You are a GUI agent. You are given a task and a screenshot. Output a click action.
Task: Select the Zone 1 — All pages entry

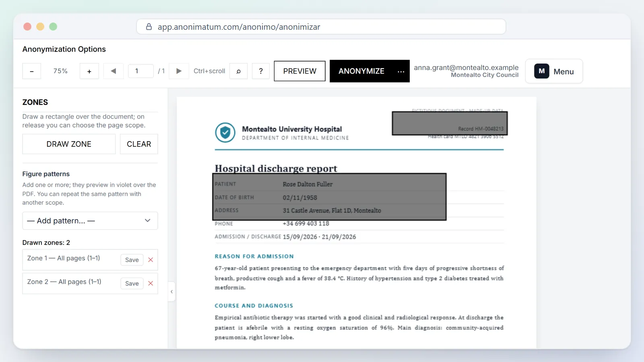[x=90, y=260]
